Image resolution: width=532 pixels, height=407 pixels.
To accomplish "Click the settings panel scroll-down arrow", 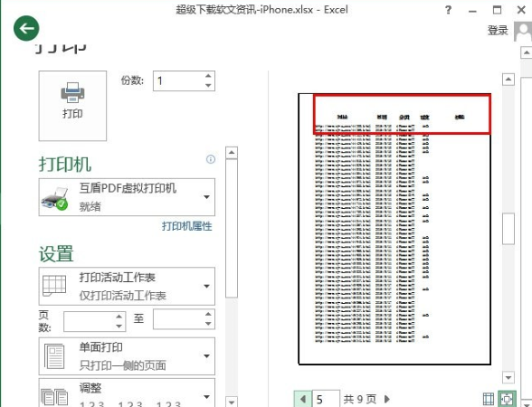I will tap(232, 402).
